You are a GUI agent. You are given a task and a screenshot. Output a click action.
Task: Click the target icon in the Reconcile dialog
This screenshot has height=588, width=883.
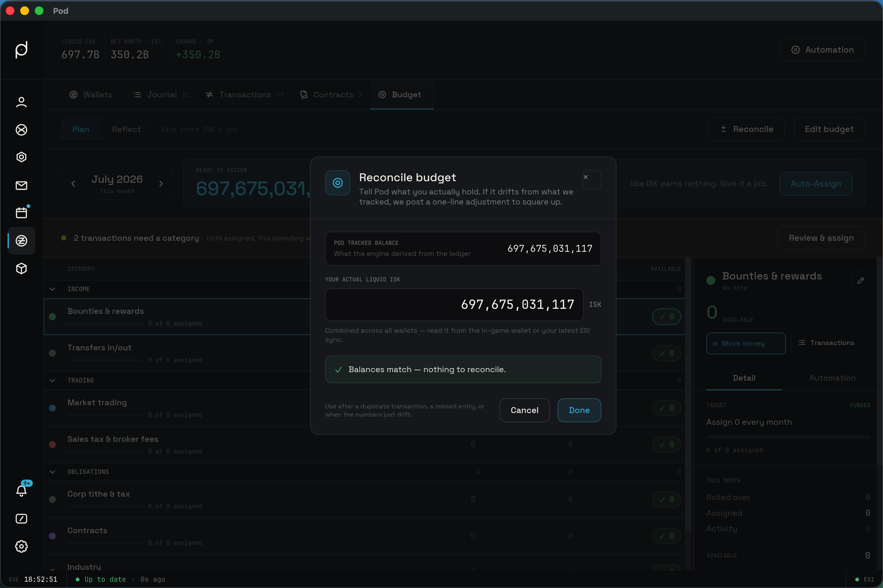(x=337, y=183)
